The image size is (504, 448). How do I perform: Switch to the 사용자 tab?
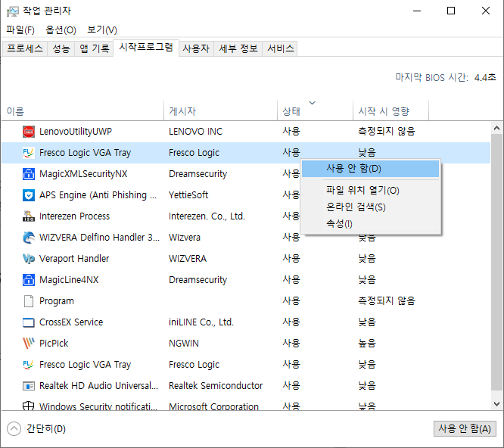pyautogui.click(x=196, y=48)
